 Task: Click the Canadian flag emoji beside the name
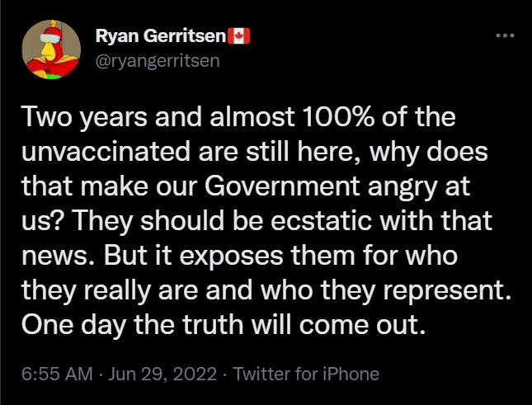[x=242, y=37]
